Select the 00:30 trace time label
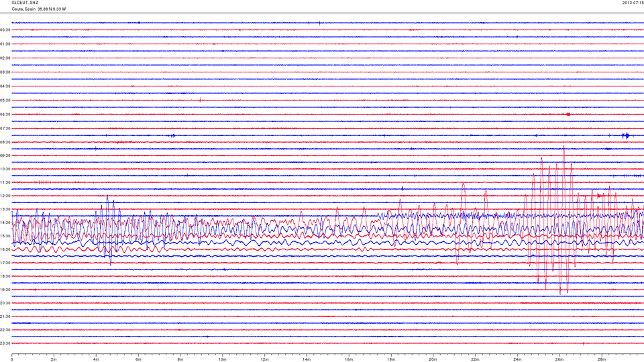 (5, 30)
